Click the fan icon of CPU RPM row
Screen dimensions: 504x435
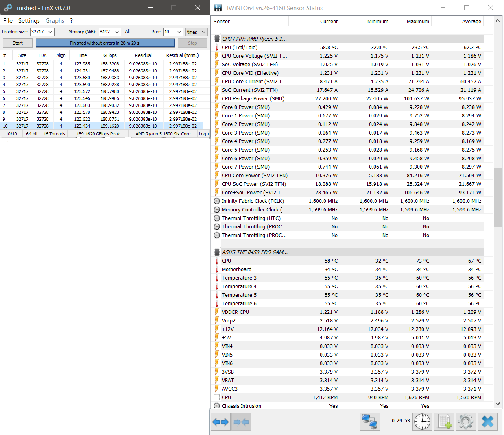coord(217,398)
